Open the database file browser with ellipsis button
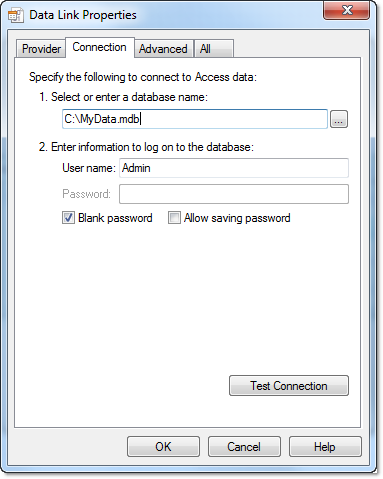The height and width of the screenshot is (479, 383). click(339, 119)
